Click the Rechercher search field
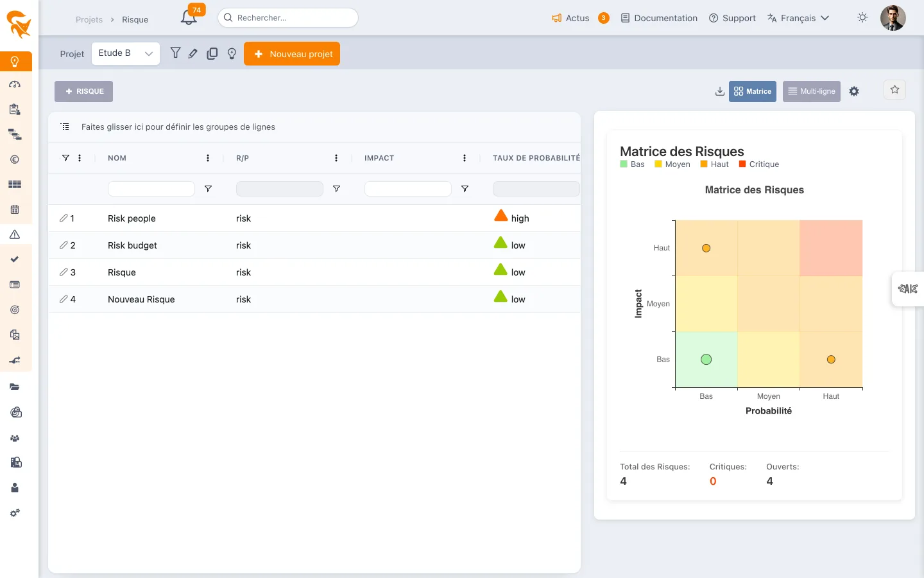 click(x=288, y=18)
